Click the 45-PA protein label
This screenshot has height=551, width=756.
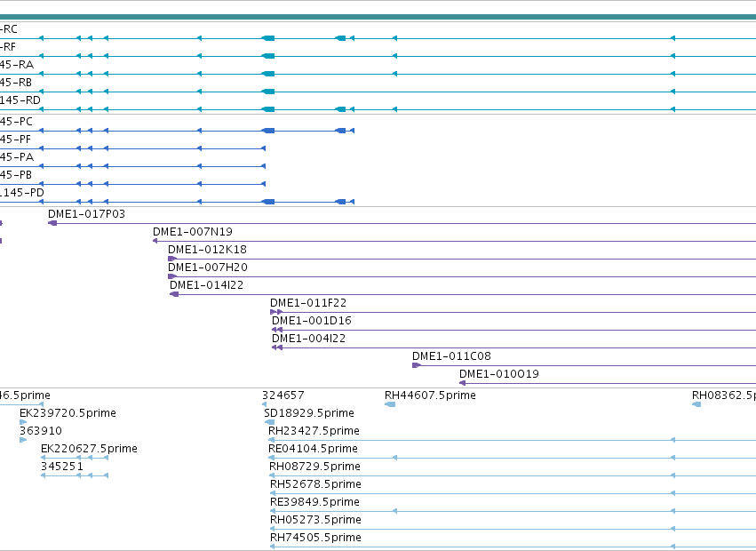(17, 157)
